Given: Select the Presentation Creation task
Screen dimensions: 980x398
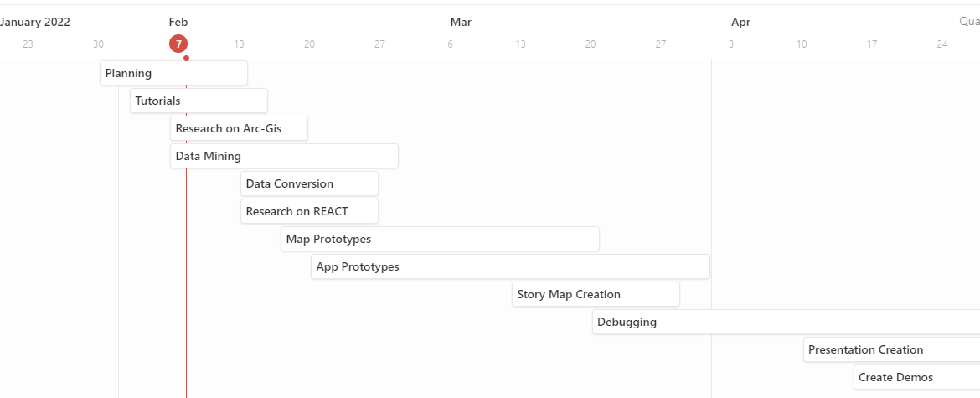Looking at the screenshot, I should [890, 349].
